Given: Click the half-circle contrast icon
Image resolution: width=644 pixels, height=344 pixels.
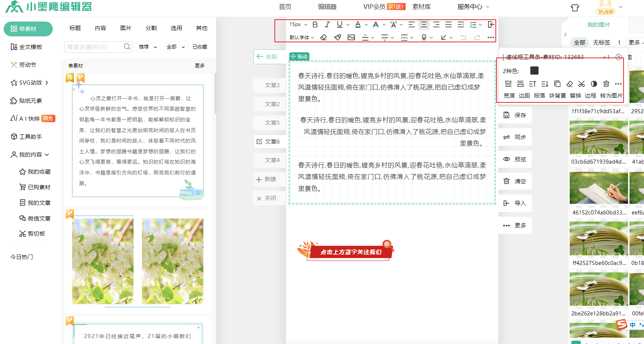Looking at the screenshot, I should [594, 84].
